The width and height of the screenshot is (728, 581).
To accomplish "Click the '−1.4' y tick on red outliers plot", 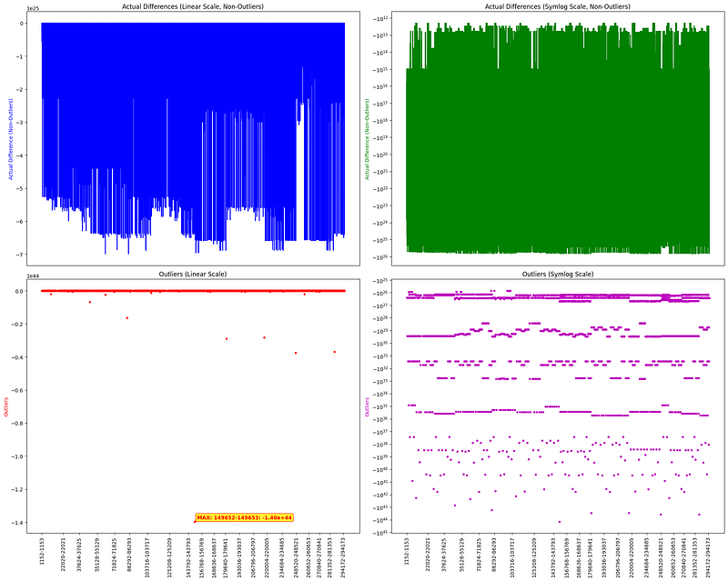I will pos(17,523).
